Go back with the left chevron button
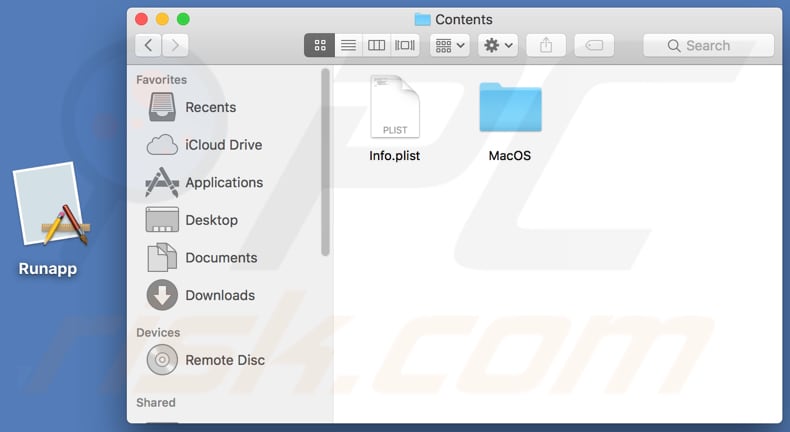This screenshot has height=432, width=790. pyautogui.click(x=148, y=45)
